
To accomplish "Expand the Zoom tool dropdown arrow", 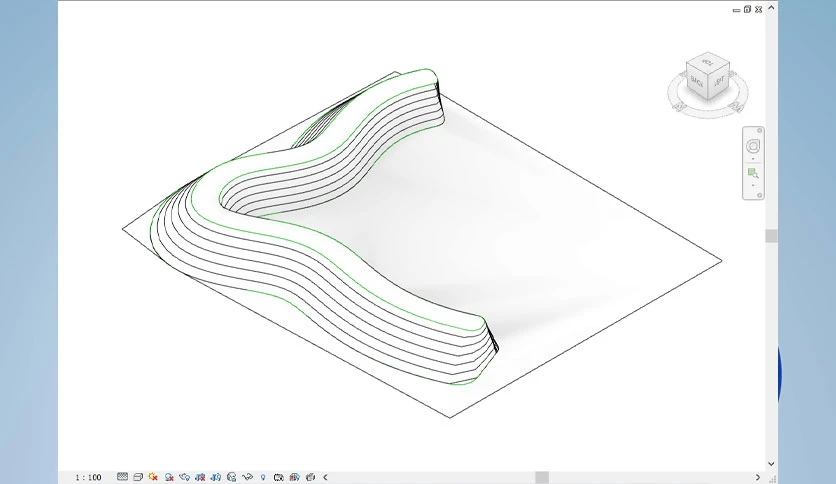I will coord(753,185).
